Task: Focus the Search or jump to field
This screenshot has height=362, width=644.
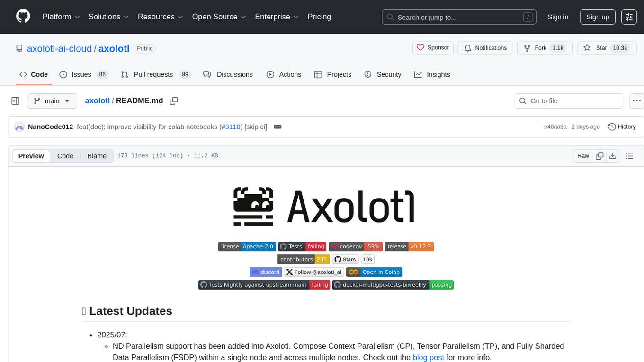Action: click(x=459, y=17)
